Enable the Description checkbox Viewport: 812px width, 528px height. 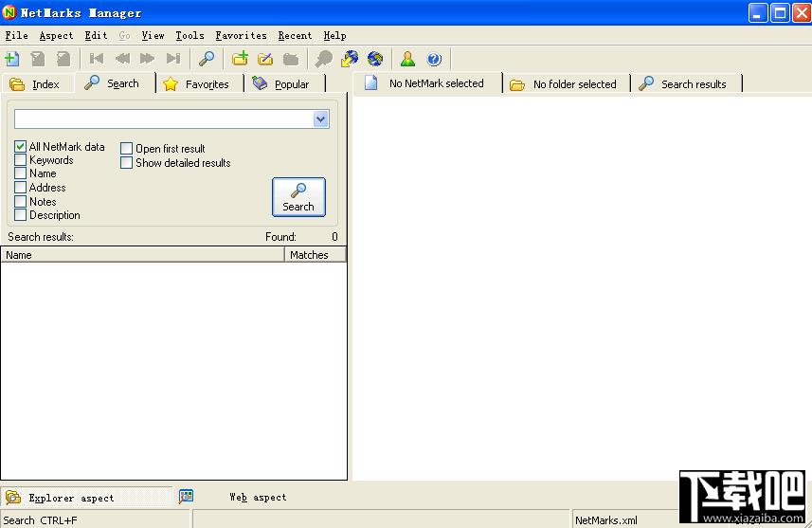(x=20, y=214)
